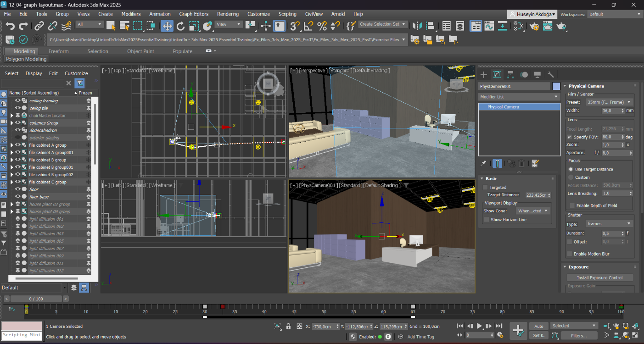644x344 pixels.
Task: Activate the Select and Rotate tool
Action: pyautogui.click(x=181, y=26)
